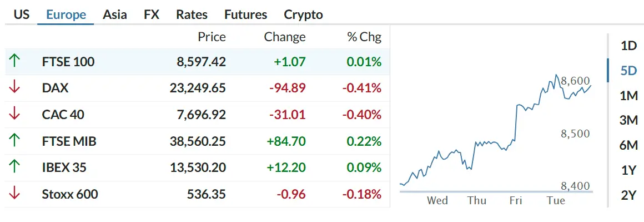Click the red down arrow beside CAC 40
This screenshot has height=222, width=644.
click(14, 114)
